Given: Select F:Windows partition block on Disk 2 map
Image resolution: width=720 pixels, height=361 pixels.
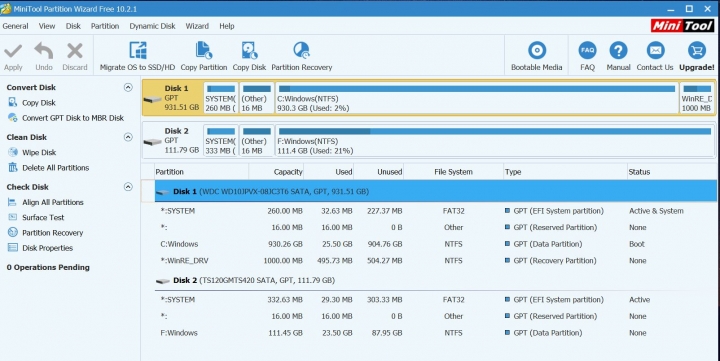Looking at the screenshot, I should click(x=495, y=141).
